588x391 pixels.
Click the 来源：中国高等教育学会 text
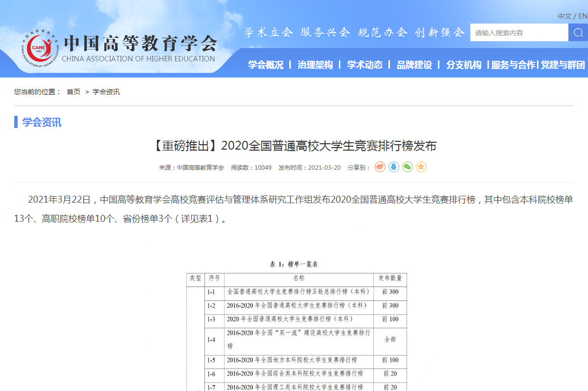[191, 168]
